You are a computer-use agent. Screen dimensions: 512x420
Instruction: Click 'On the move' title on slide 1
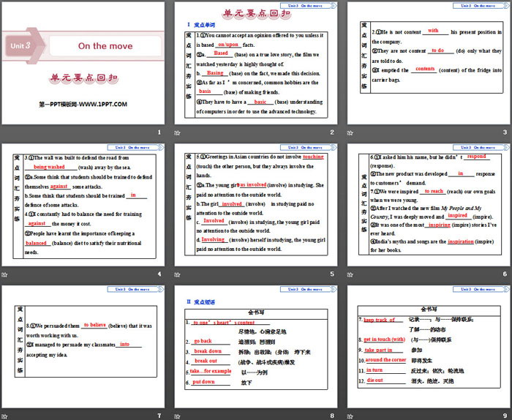tap(105, 46)
